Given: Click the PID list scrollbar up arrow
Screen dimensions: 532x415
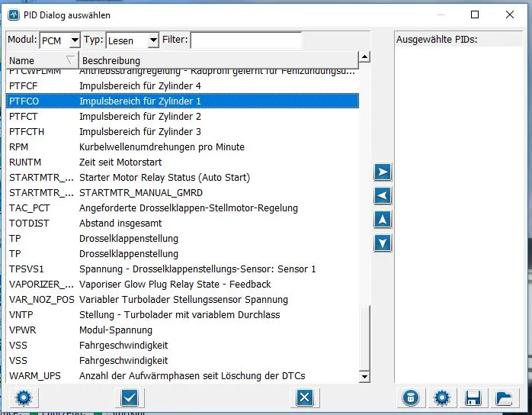Looking at the screenshot, I should pyautogui.click(x=364, y=56).
